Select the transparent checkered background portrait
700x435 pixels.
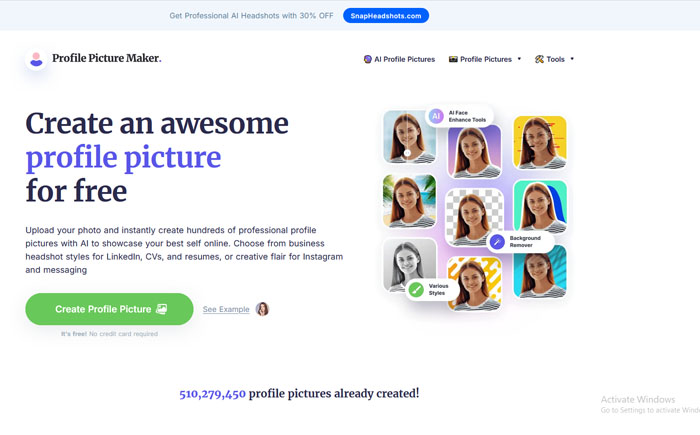click(x=474, y=218)
